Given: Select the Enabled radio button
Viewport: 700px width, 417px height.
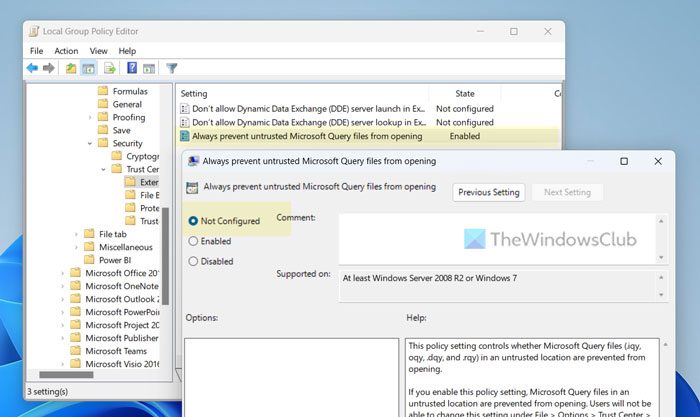Looking at the screenshot, I should tap(193, 241).
